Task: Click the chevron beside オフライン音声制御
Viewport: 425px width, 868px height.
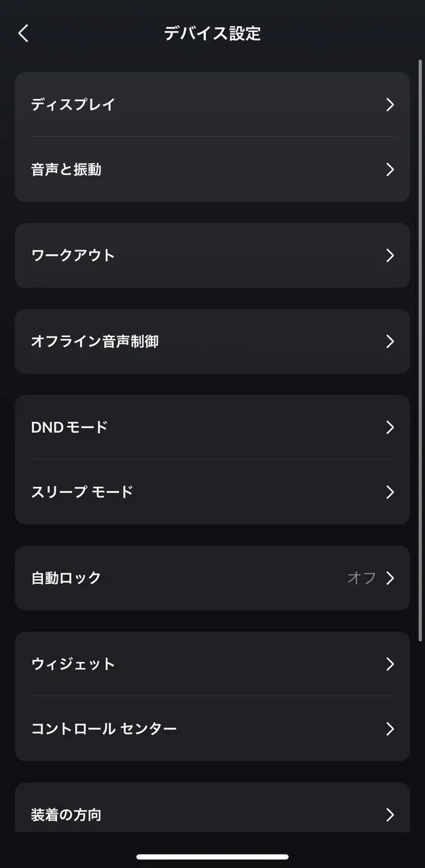Action: pyautogui.click(x=390, y=341)
